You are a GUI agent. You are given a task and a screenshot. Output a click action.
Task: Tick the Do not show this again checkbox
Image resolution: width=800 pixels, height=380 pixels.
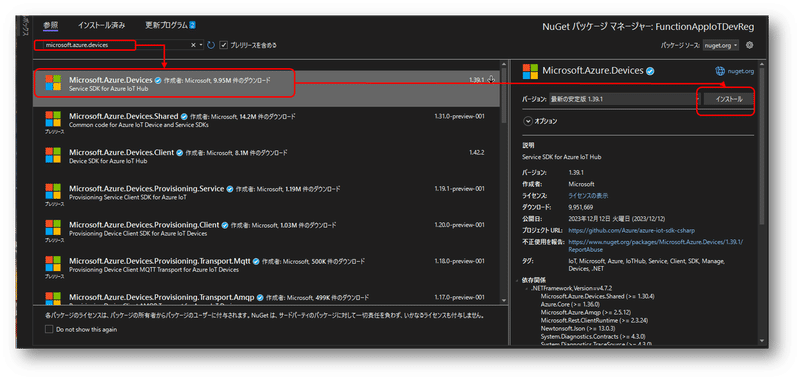pyautogui.click(x=49, y=330)
